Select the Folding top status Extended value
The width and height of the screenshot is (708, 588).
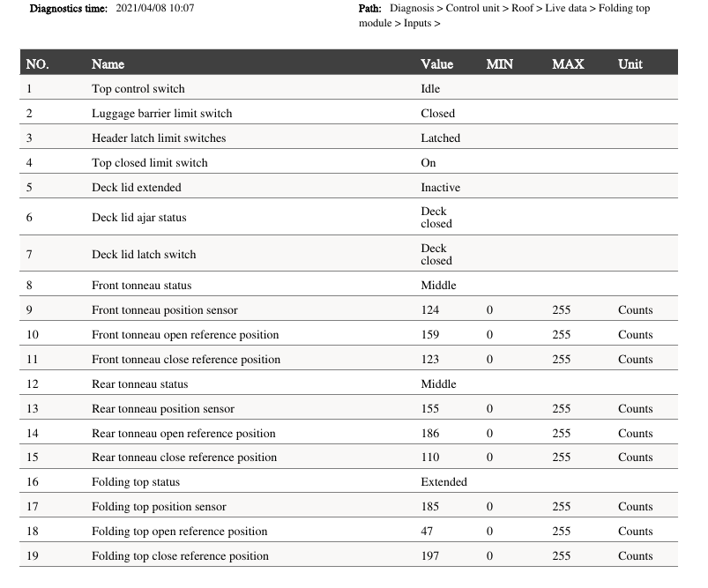click(443, 482)
